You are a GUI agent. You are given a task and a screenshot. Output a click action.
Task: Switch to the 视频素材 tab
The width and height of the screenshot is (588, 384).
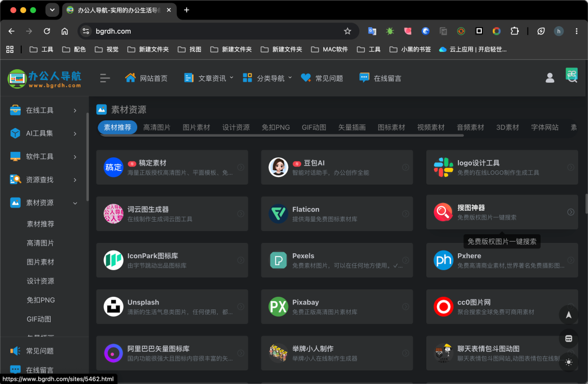pyautogui.click(x=431, y=127)
